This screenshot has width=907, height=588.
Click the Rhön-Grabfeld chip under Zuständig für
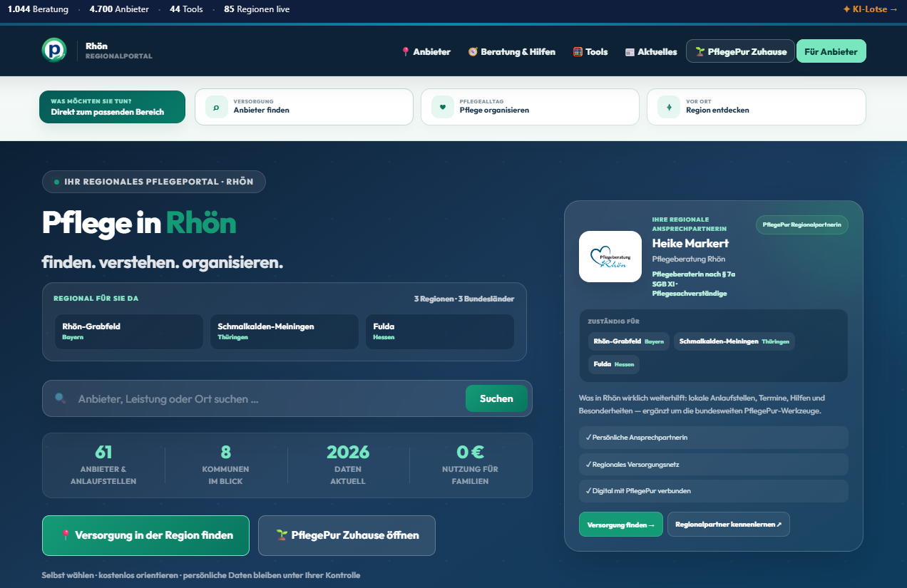click(x=629, y=341)
